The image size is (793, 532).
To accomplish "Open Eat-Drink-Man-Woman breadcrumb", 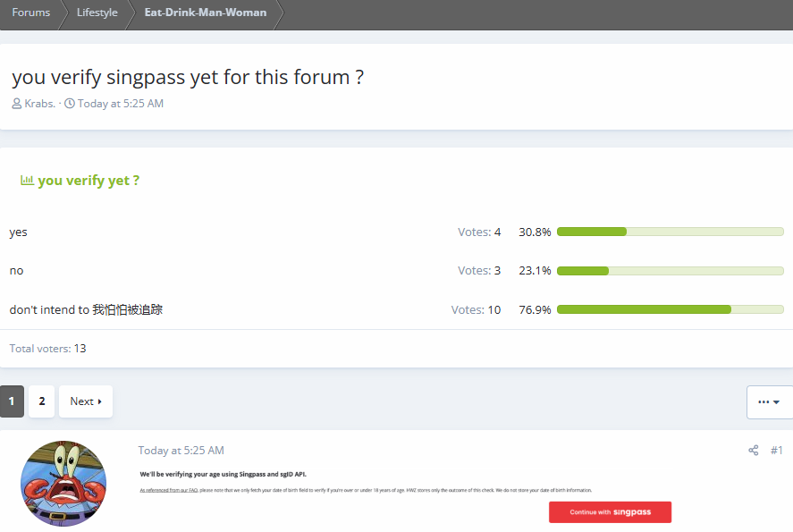I will coord(205,13).
